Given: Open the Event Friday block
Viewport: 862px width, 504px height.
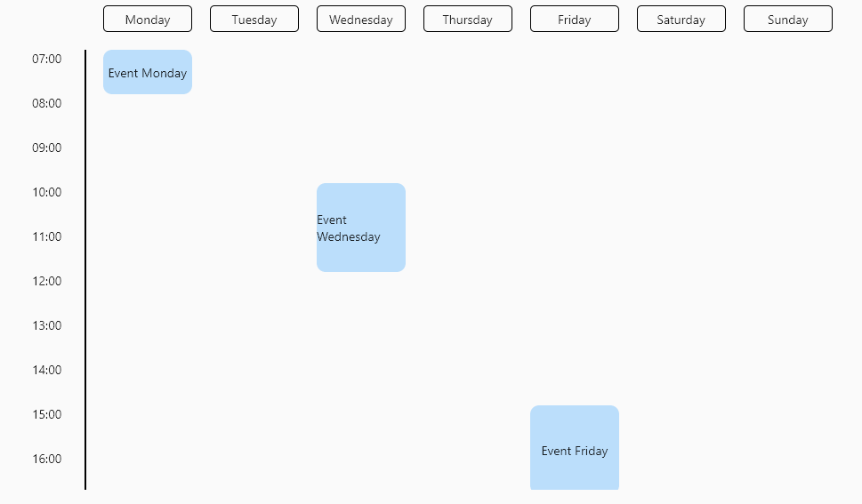Looking at the screenshot, I should (x=575, y=447).
